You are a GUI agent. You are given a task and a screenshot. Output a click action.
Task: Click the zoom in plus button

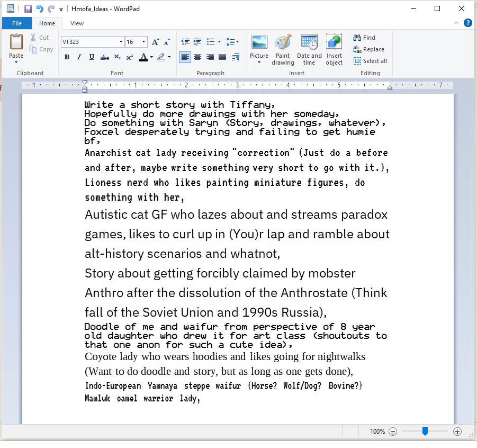click(x=457, y=431)
